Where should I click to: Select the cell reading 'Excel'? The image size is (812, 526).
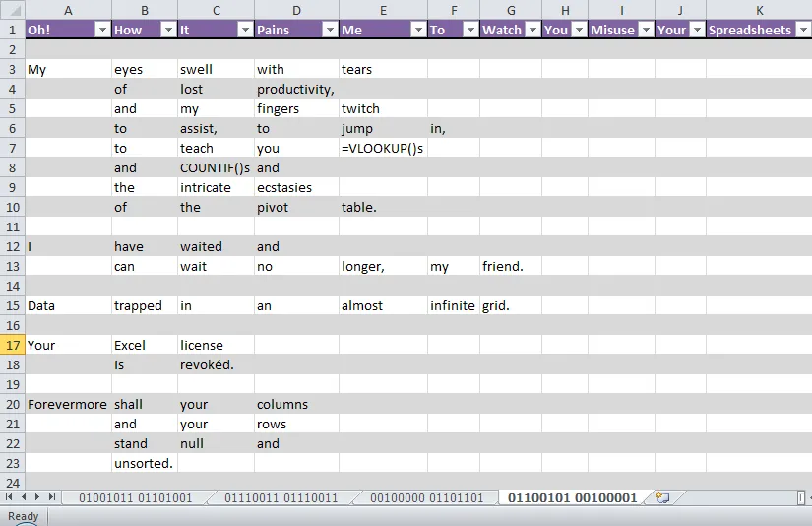[x=145, y=345]
